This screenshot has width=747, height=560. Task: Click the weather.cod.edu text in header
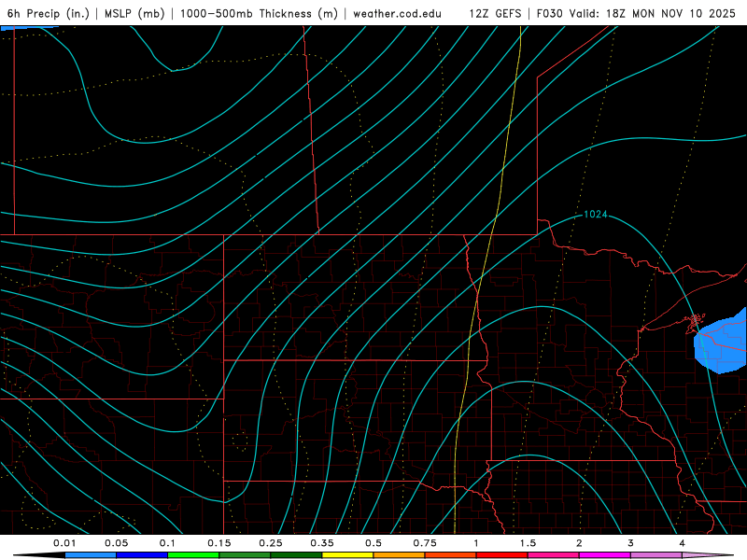click(397, 14)
